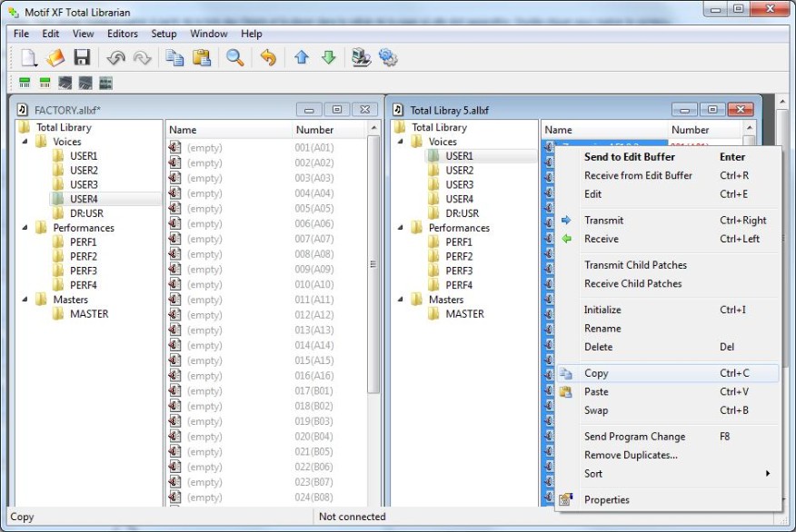Screen dimensions: 796x532
Task: Select DR:USR folder in Total Libray 5 tree
Action: 462,213
